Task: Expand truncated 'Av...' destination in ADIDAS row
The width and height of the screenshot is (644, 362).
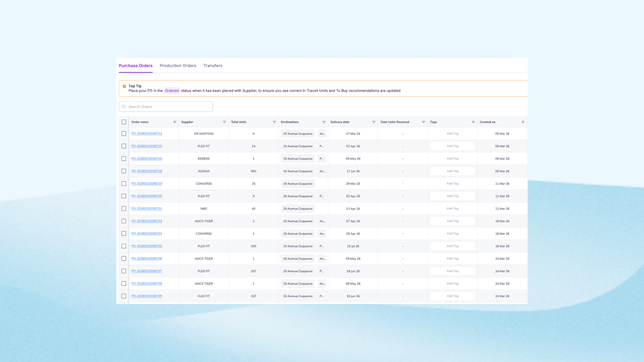Action: click(x=322, y=171)
